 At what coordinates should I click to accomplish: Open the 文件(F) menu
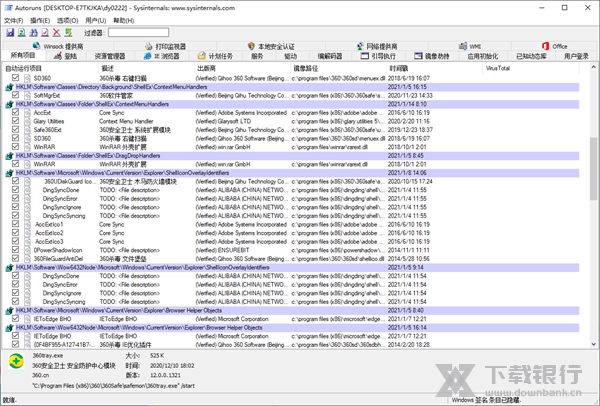pos(13,21)
